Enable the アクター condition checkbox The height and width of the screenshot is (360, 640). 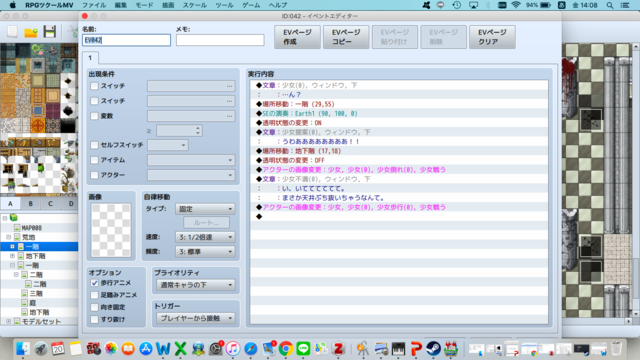(x=94, y=175)
